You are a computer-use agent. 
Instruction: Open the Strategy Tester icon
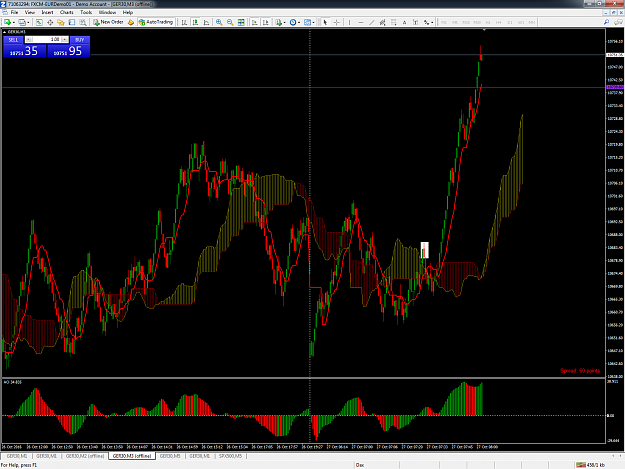coord(83,22)
